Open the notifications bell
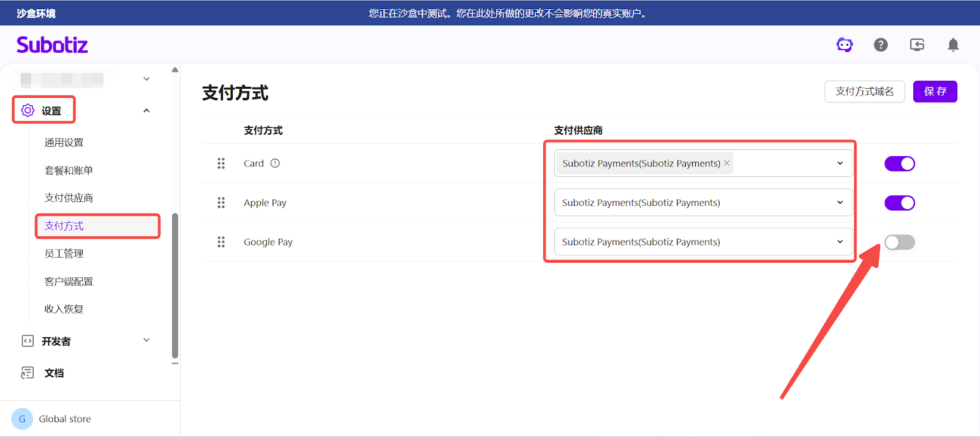This screenshot has width=980, height=437. click(x=953, y=45)
